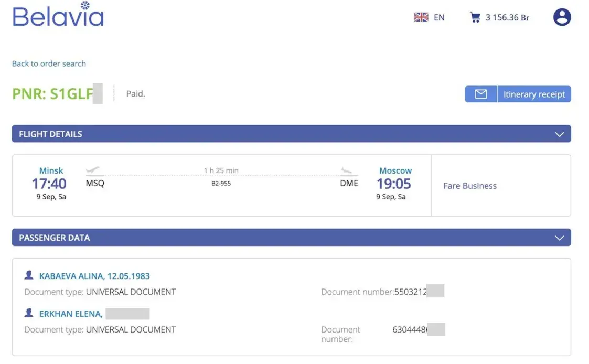Select passenger KABAEVA ALINA, 12.05.1983
Image resolution: width=589 pixels, height=364 pixels.
click(x=94, y=276)
